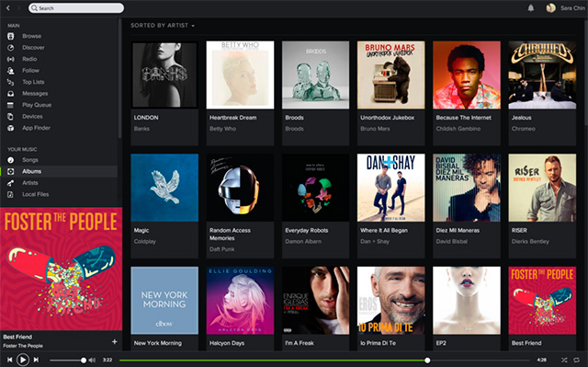This screenshot has height=367, width=588.
Task: Click the Follow sidebar icon
Action: point(10,71)
